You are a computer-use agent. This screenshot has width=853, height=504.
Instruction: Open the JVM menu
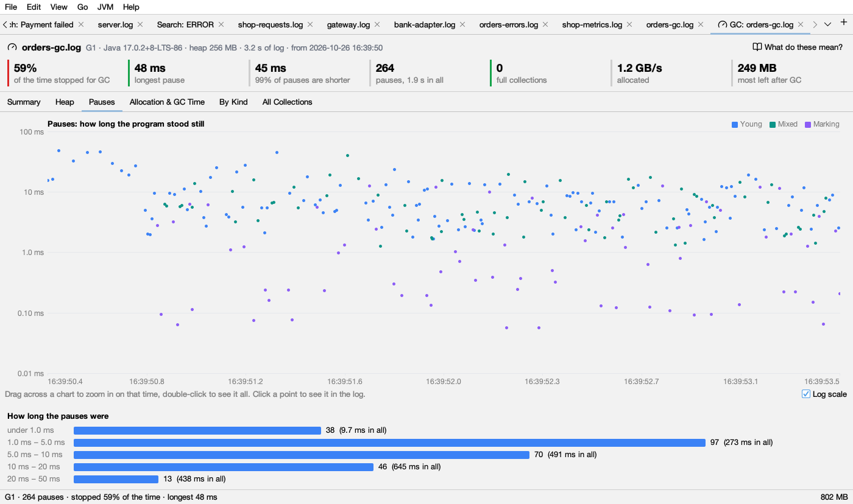(x=105, y=7)
